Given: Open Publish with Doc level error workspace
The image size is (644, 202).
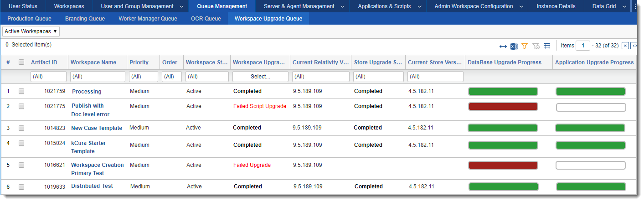Looking at the screenshot, I should click(90, 110).
